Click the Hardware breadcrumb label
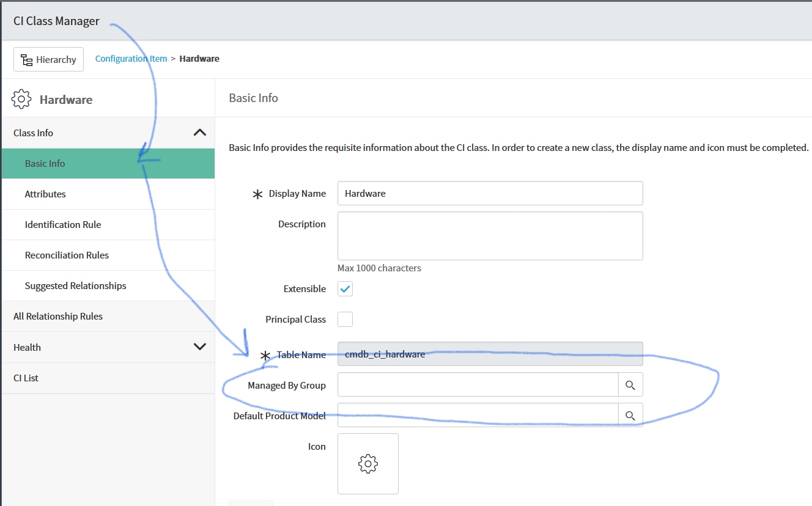 [200, 58]
